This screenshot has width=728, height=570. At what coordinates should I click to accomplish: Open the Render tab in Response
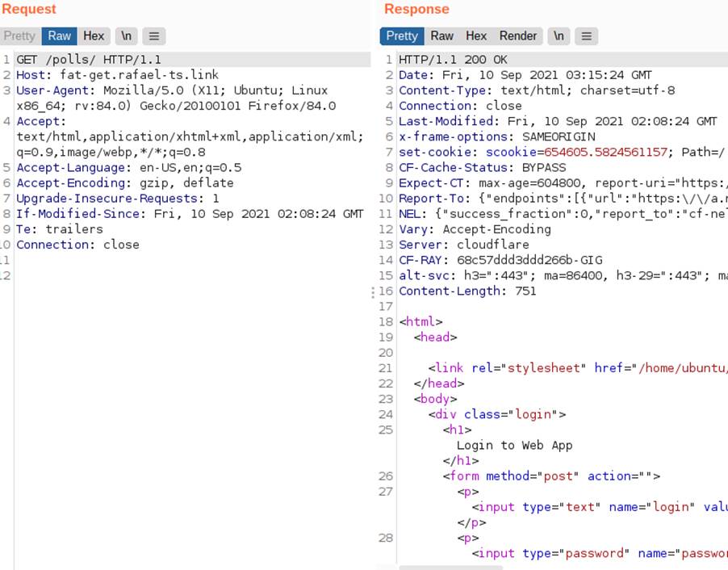point(518,36)
